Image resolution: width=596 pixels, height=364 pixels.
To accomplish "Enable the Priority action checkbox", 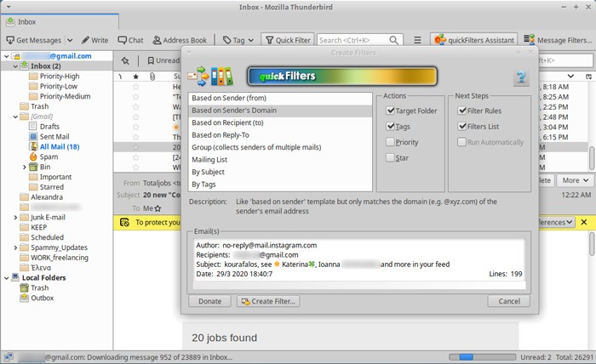I will 390,142.
